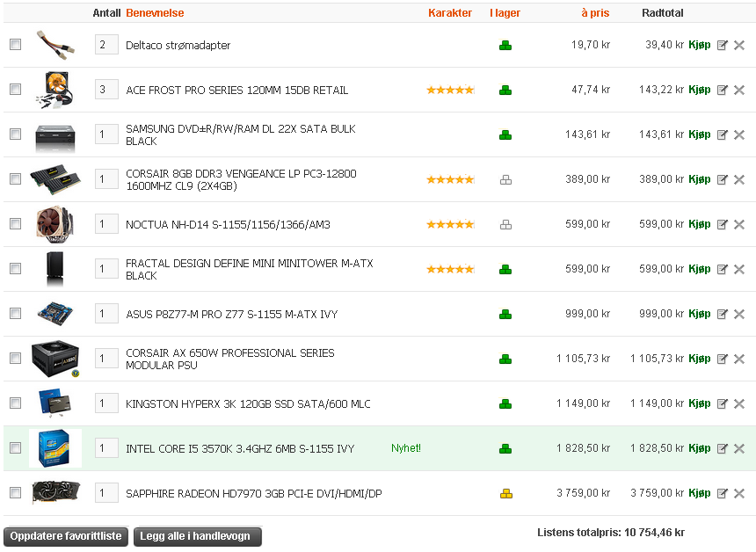Image resolution: width=756 pixels, height=552 pixels.
Task: Click quantity field for SAPPHIRE RADEON
Action: tap(106, 493)
